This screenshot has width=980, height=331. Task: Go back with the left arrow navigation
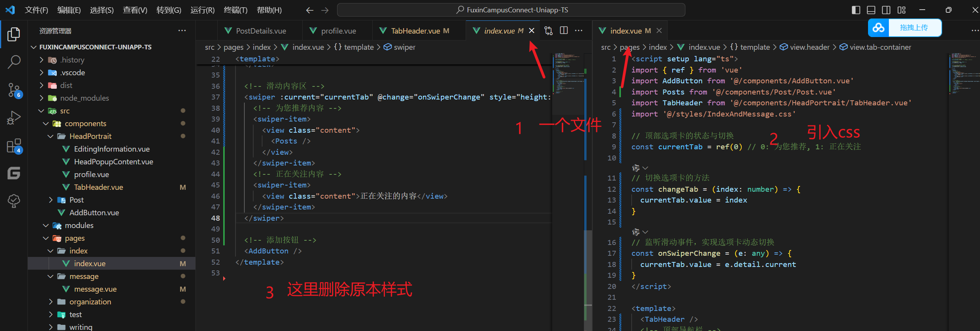click(309, 10)
